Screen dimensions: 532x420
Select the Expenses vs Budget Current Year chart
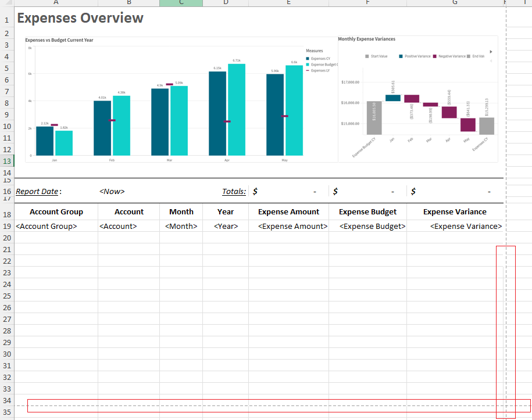pyautogui.click(x=181, y=99)
